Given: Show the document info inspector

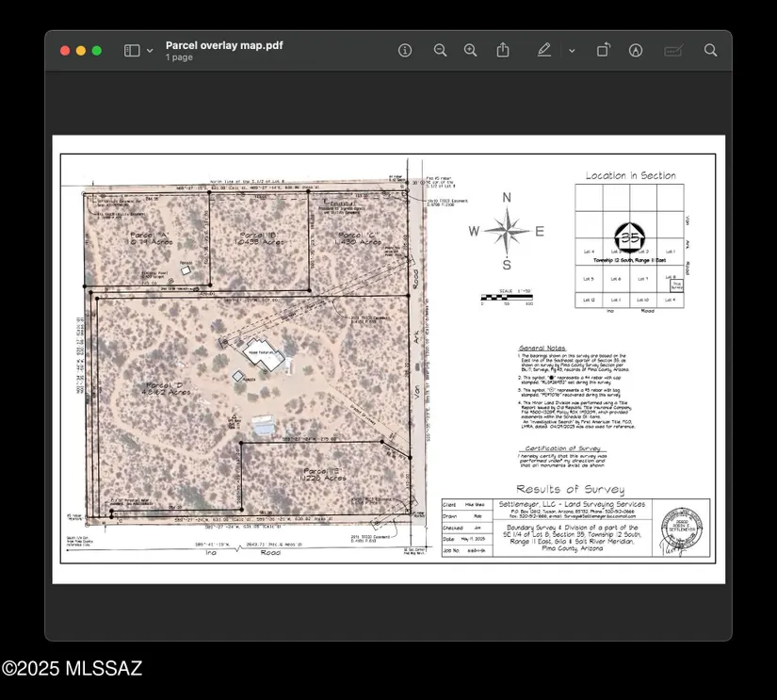Looking at the screenshot, I should [x=405, y=51].
